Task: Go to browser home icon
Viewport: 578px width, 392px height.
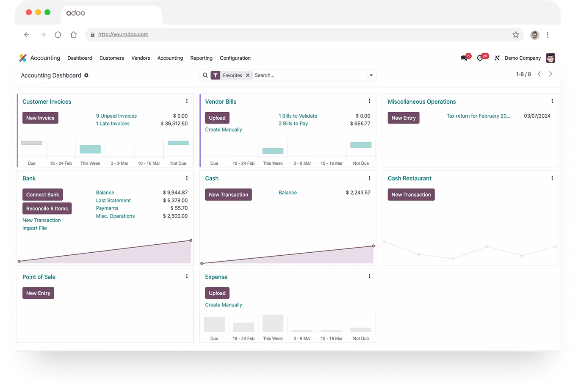Action: pyautogui.click(x=74, y=35)
